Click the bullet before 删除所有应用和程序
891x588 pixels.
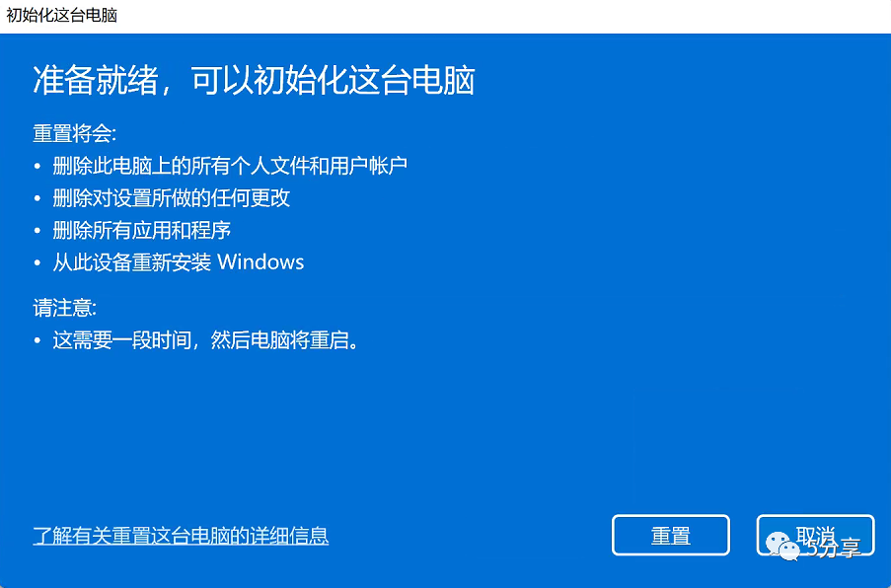coord(37,231)
